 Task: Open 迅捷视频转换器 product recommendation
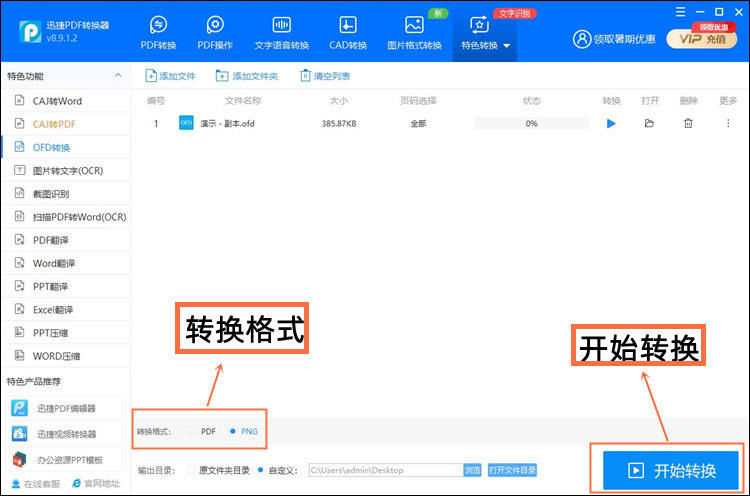pos(66,434)
